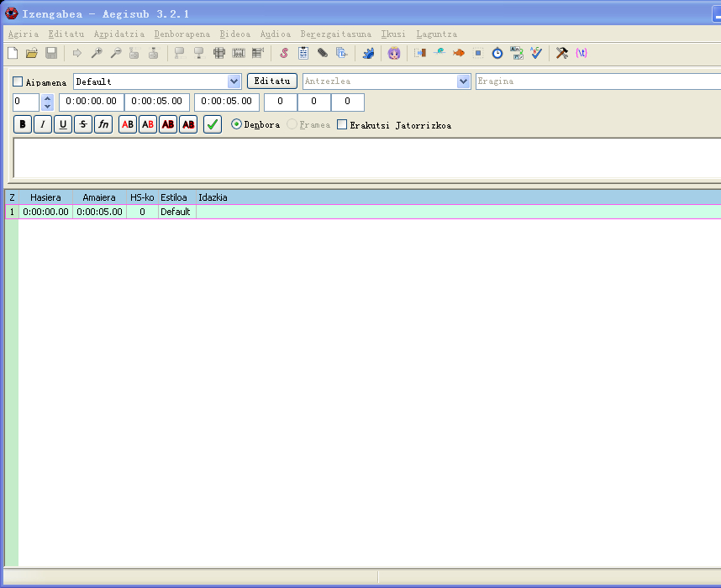Screen dimensions: 721x588
Task: Open the Default style dropdown
Action: (x=234, y=81)
